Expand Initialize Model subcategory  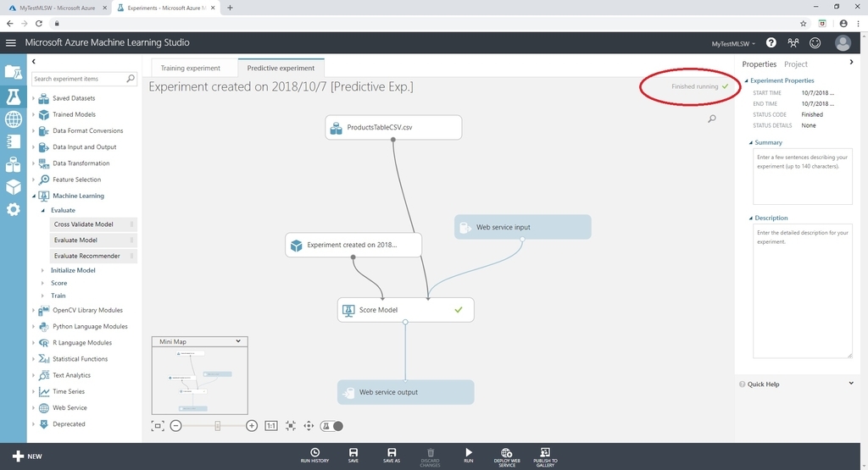point(42,270)
